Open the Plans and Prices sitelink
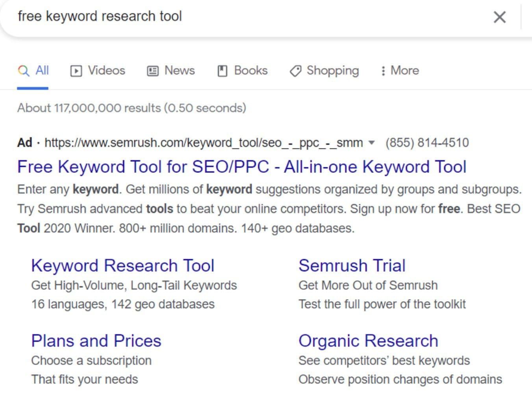 click(96, 341)
